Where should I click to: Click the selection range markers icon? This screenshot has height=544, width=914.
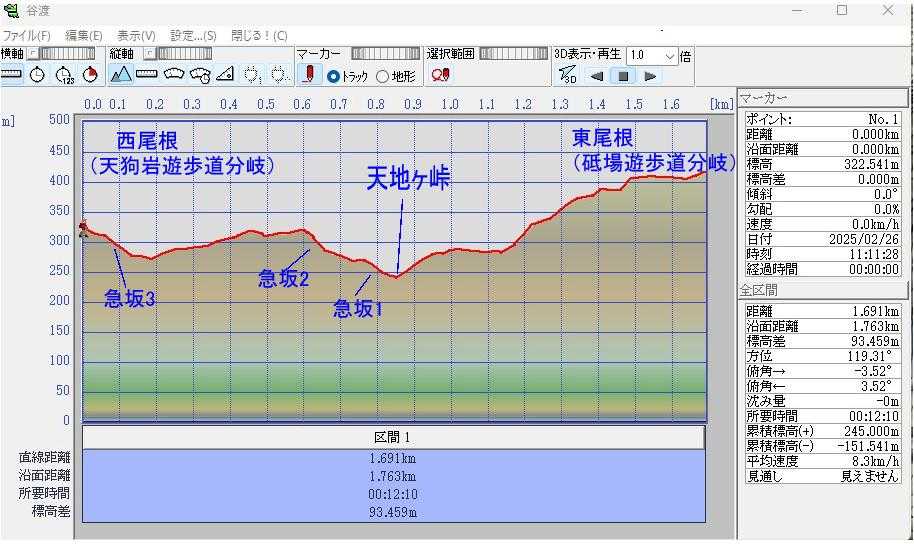coord(440,75)
